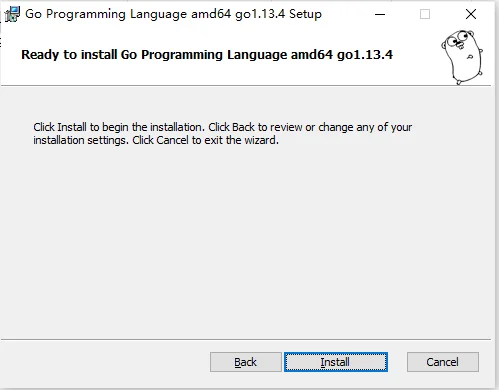Cancel the Go installation wizard

pyautogui.click(x=443, y=362)
